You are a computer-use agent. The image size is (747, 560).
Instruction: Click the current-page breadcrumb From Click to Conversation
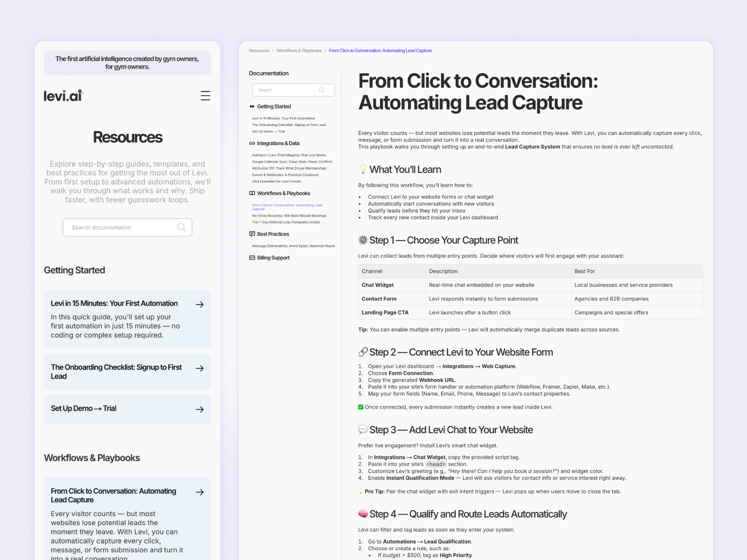tap(380, 50)
